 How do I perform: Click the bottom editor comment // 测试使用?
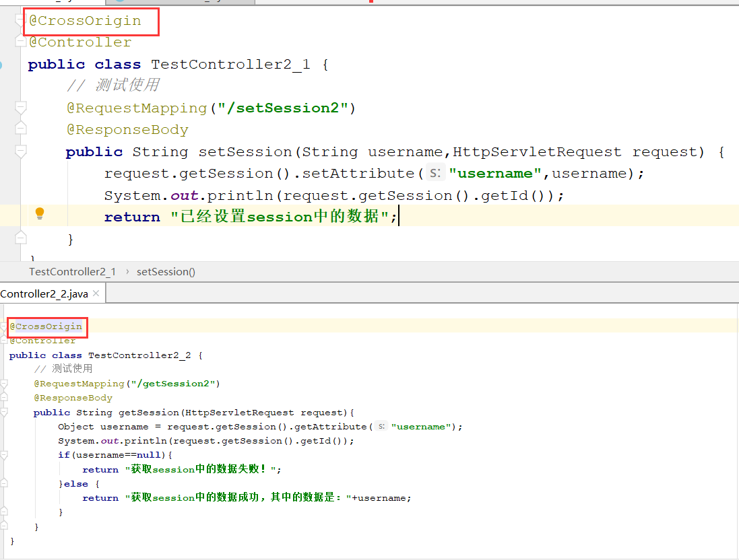(63, 369)
